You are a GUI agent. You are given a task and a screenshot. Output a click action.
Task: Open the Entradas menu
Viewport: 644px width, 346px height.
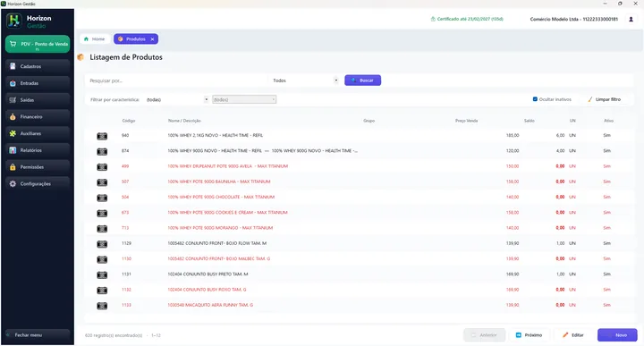point(38,83)
